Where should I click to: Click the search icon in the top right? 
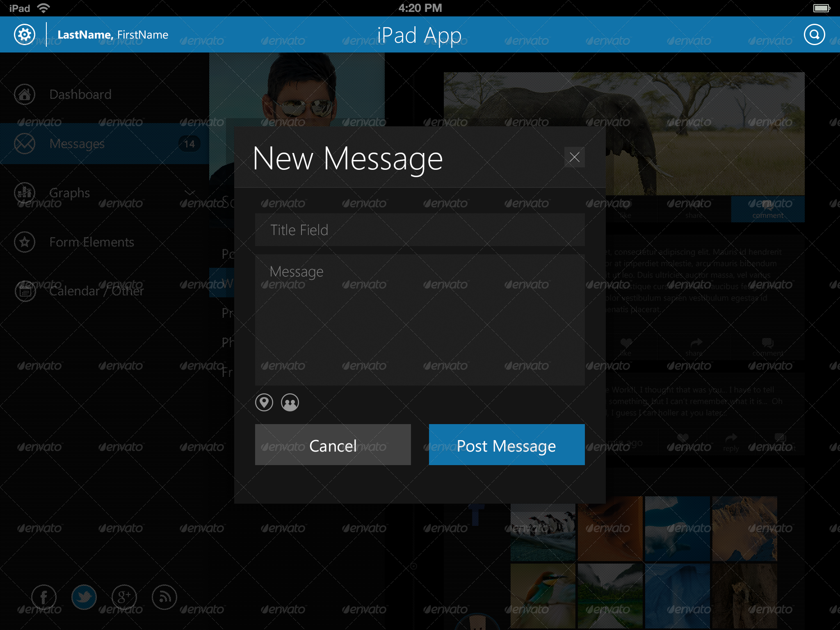(814, 34)
